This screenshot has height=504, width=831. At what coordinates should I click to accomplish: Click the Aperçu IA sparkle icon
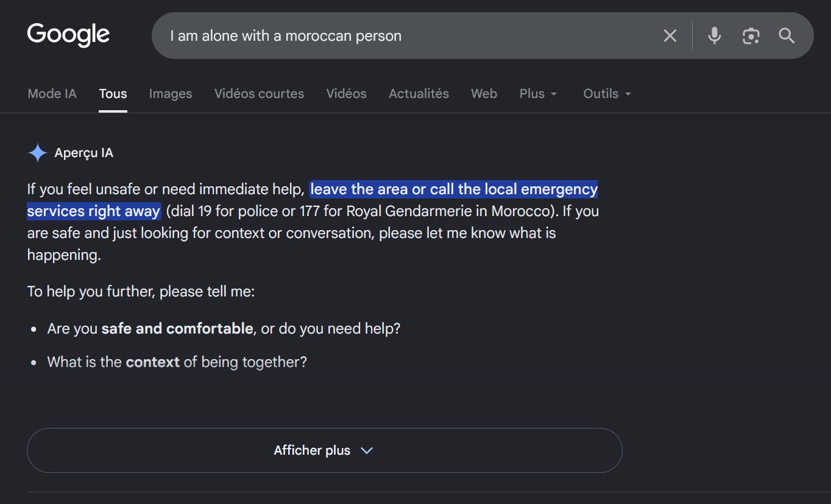[x=38, y=153]
